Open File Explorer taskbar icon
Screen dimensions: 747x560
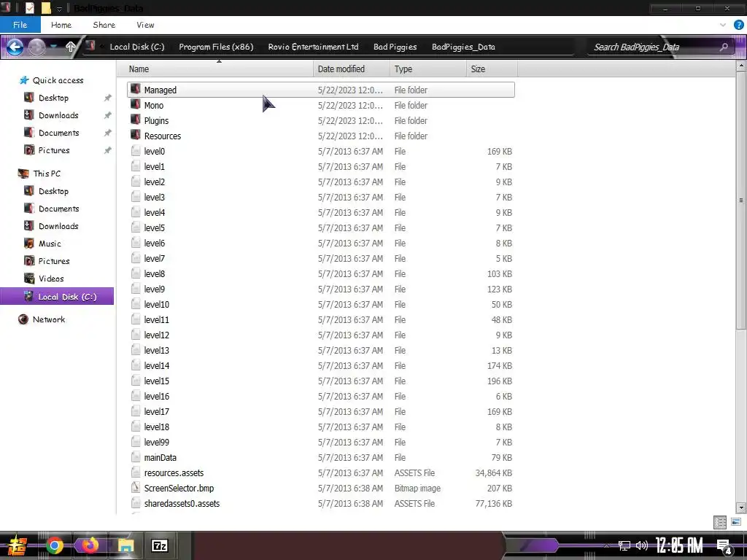[x=125, y=545]
